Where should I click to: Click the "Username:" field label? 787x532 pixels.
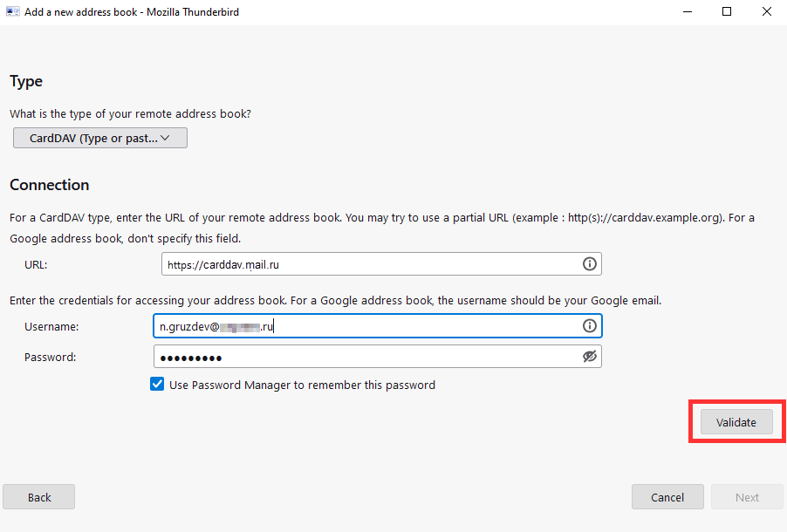pyautogui.click(x=51, y=326)
